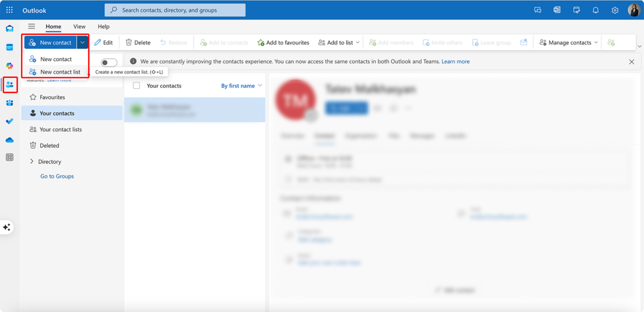The width and height of the screenshot is (644, 312).
Task: Open the Mail app in the sidebar
Action: pos(9,29)
